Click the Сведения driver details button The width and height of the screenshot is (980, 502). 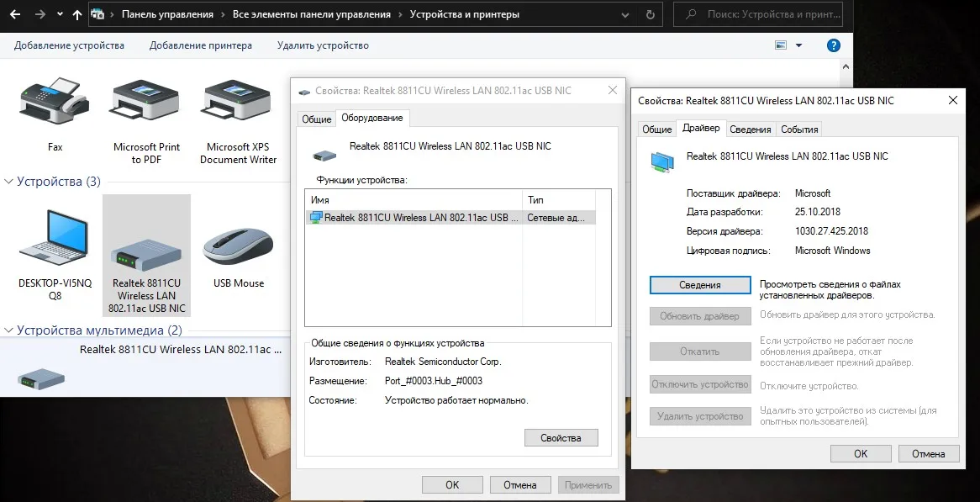click(x=700, y=285)
